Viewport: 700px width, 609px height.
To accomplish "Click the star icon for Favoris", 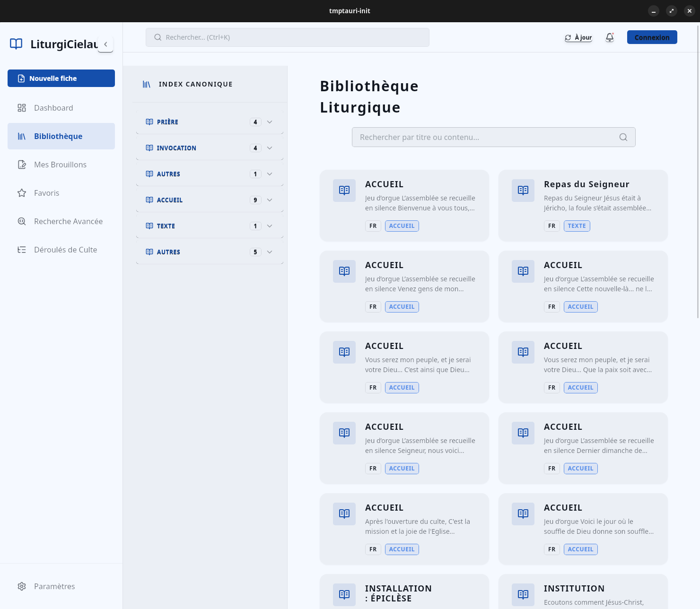I will point(22,193).
